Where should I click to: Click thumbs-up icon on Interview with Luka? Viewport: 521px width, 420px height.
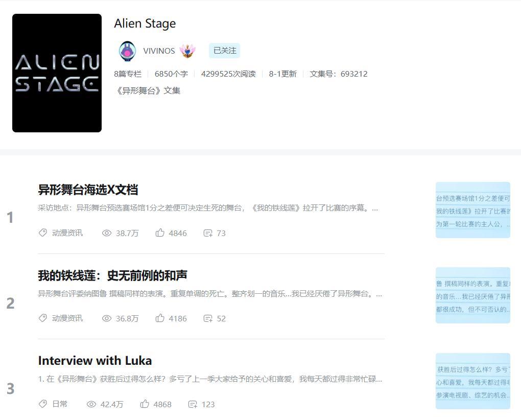coord(145,404)
